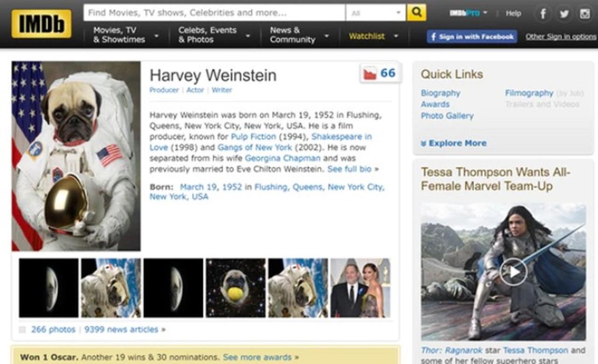Click the STARmeter ranking chart icon
Screen dimensions: 598x364
[370, 74]
